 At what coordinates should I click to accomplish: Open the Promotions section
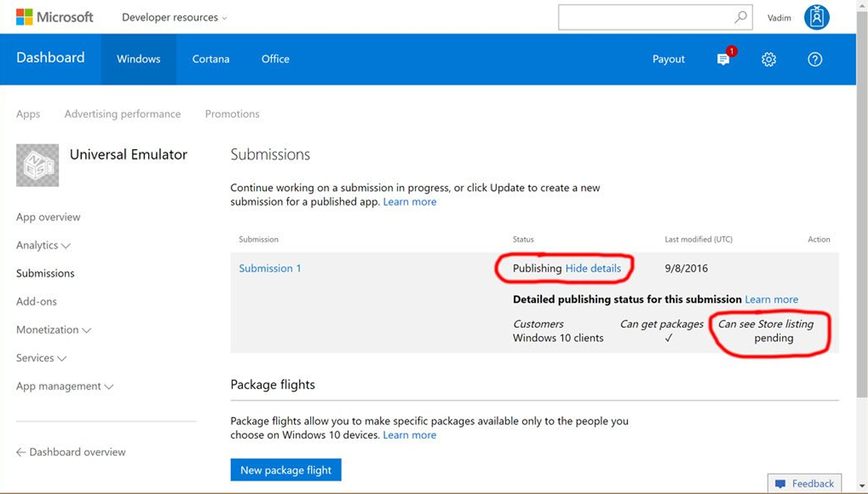coord(232,114)
